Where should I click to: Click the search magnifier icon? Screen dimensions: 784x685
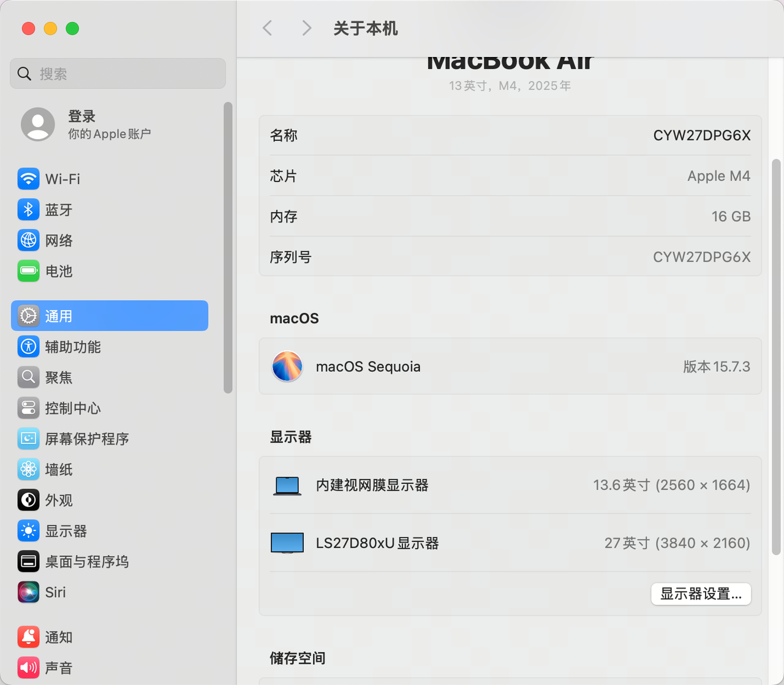tap(24, 74)
